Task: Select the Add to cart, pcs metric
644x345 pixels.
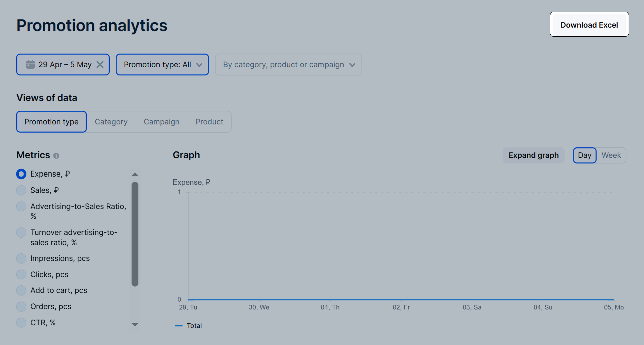Action: coord(21,290)
